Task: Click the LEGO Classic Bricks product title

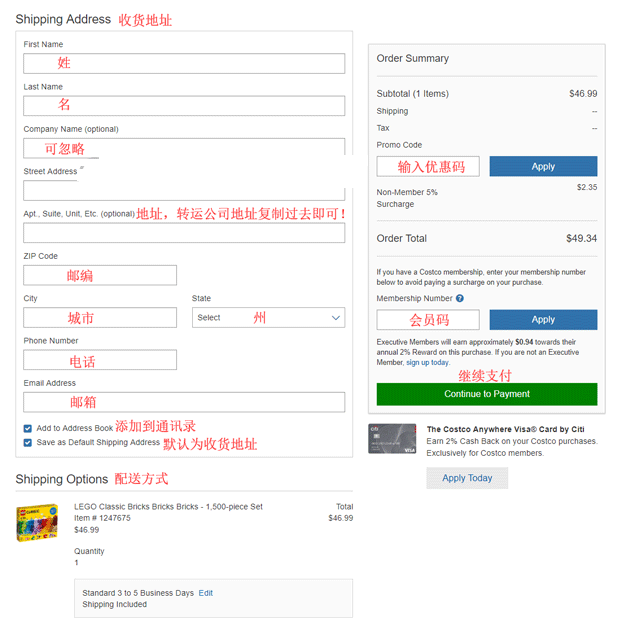Action: tap(168, 506)
